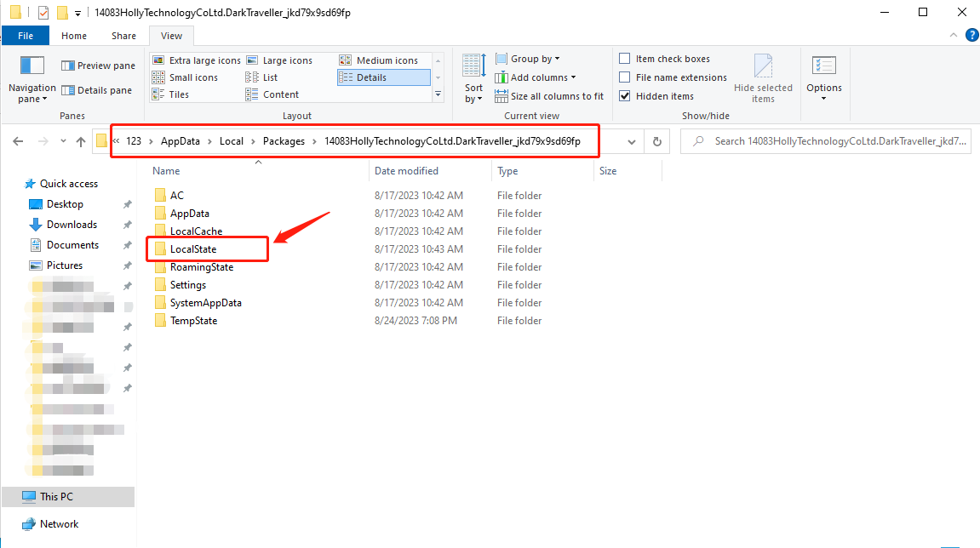The height and width of the screenshot is (548, 980).
Task: Select Details layout
Action: (x=384, y=77)
